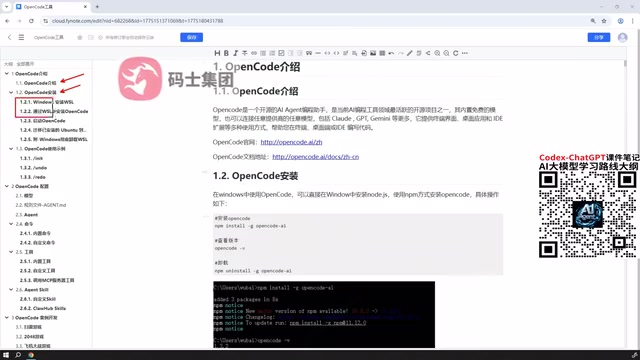Viewport: 640px width, 360px height.
Task: Undo the last edit in toolbar
Action: 391,53
